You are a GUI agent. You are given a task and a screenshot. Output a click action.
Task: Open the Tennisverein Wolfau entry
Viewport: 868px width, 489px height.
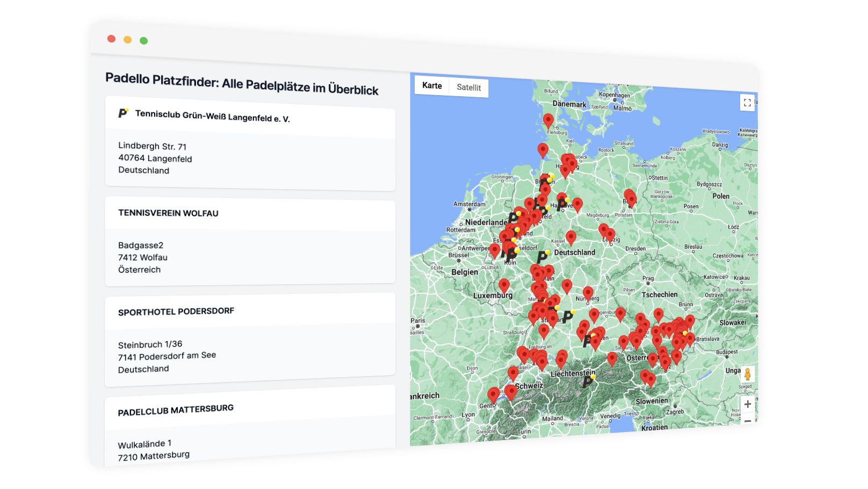click(x=168, y=213)
